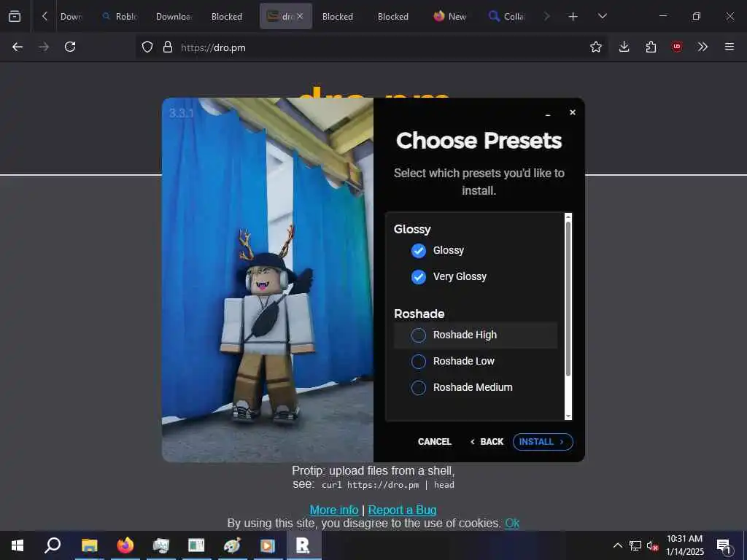Image resolution: width=747 pixels, height=560 pixels.
Task: Click the presets list scroll up arrow
Action: point(568,217)
